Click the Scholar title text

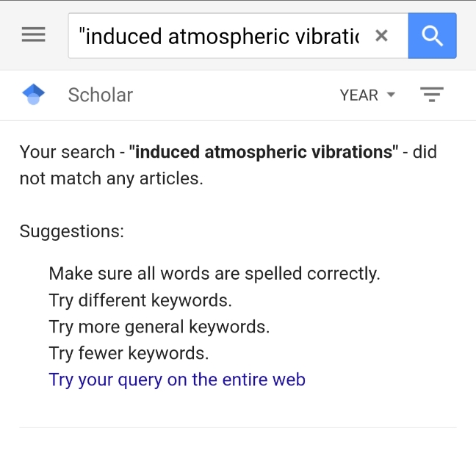(100, 95)
